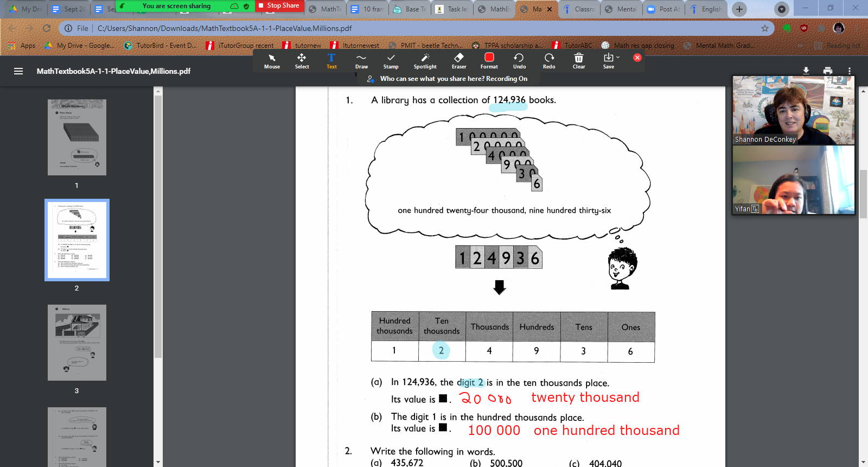The width and height of the screenshot is (868, 467).
Task: Switch to the 10 frame tab
Action: 368,9
